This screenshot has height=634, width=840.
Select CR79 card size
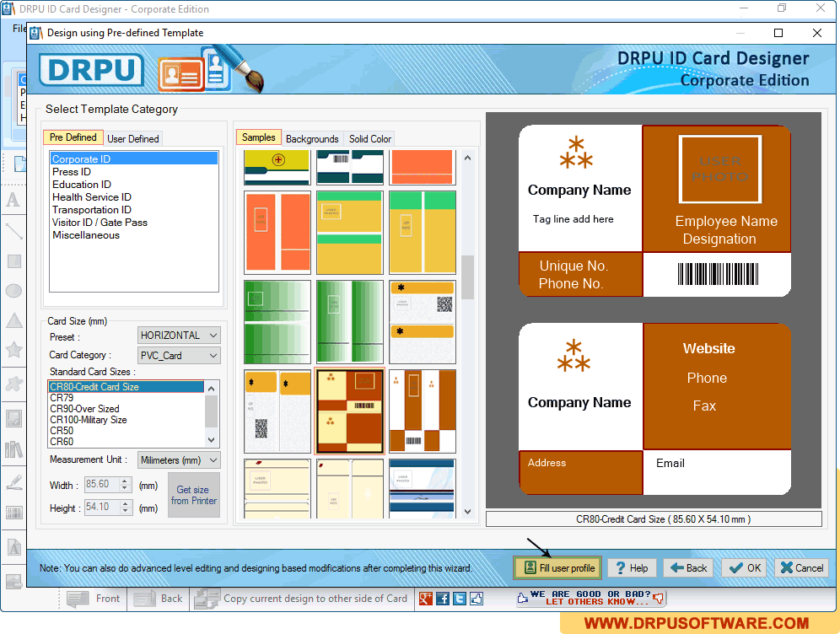(x=127, y=398)
